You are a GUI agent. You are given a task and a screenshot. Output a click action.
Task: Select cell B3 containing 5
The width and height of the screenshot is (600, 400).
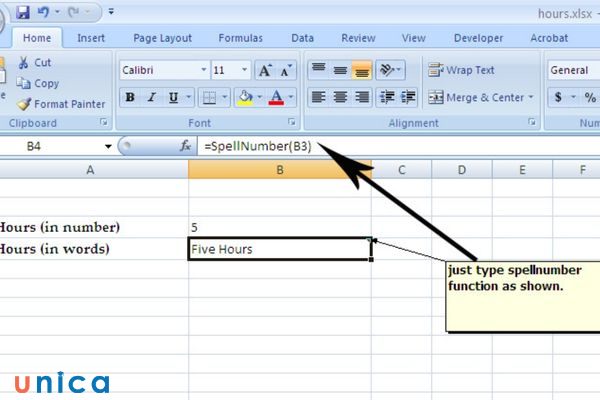point(280,227)
